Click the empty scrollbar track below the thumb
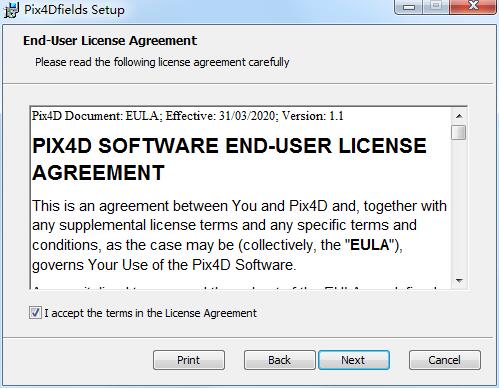Viewport: 499px width, 388px height. tap(459, 207)
